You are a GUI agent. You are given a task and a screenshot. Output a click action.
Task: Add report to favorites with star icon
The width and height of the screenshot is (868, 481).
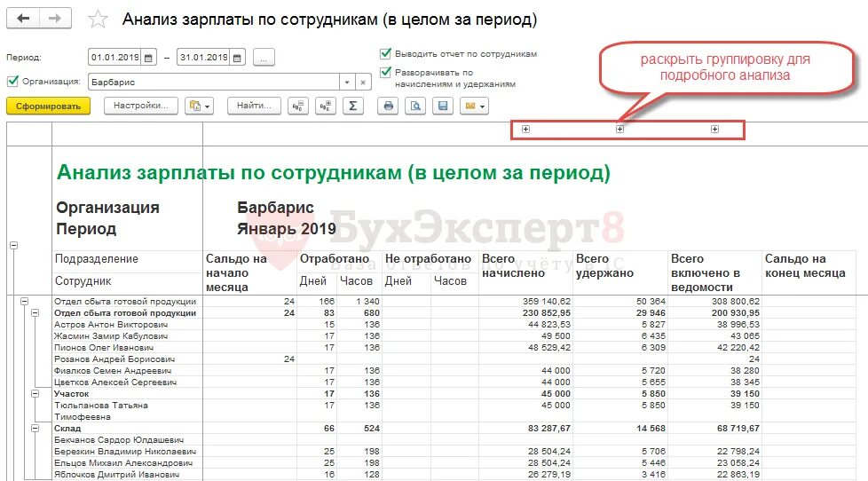(98, 20)
